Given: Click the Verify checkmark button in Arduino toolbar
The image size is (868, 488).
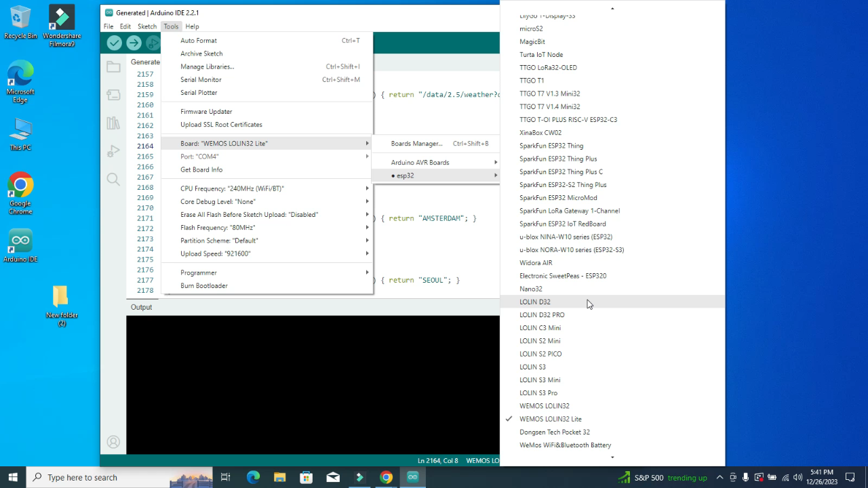Looking at the screenshot, I should pos(114,43).
